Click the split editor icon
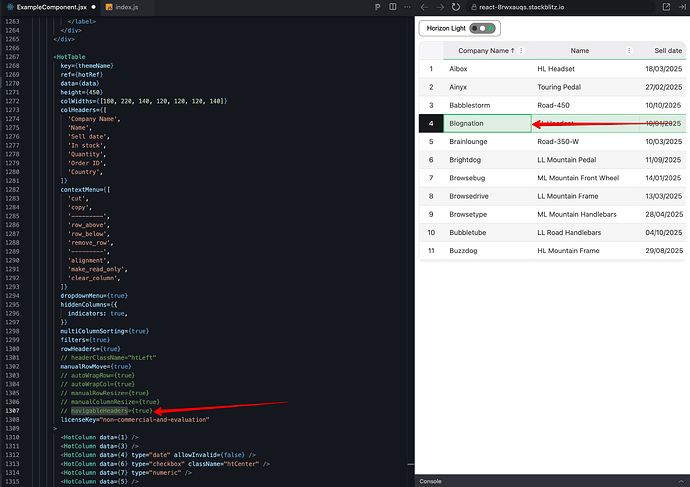 click(393, 7)
